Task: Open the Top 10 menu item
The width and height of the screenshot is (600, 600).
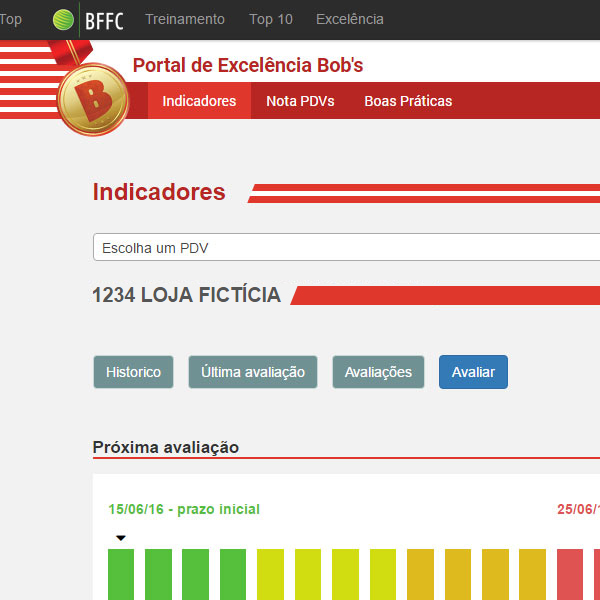Action: coord(271,19)
